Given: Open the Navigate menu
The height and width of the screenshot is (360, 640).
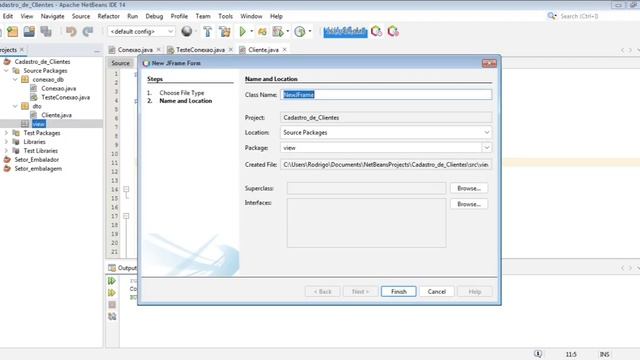Looking at the screenshot, I should click(52, 16).
